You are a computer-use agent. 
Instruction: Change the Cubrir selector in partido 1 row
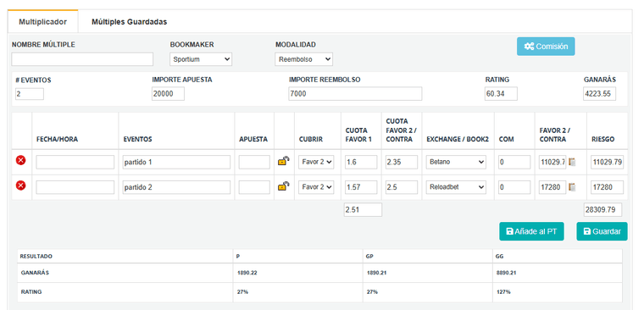tap(316, 162)
